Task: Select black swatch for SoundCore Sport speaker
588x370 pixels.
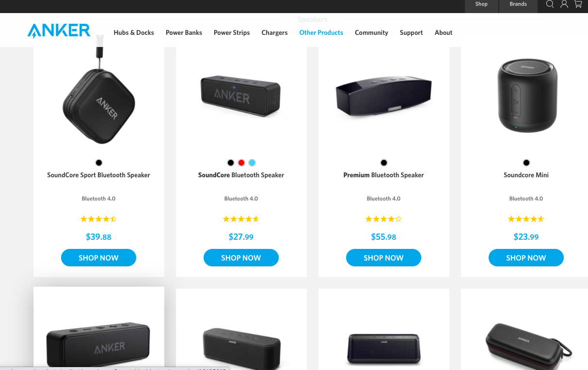Action: point(99,163)
